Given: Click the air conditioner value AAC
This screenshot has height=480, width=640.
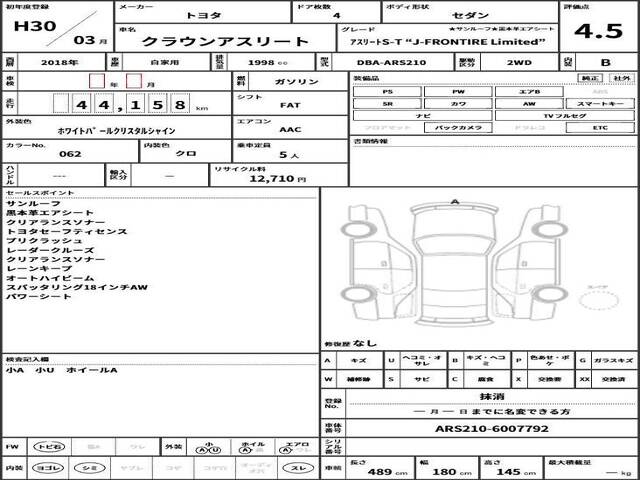Looking at the screenshot, I should [290, 130].
